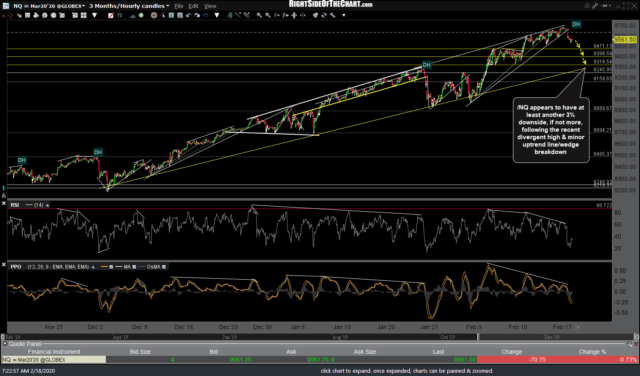Open the dropdown beside chain link icon

[x=610, y=6]
